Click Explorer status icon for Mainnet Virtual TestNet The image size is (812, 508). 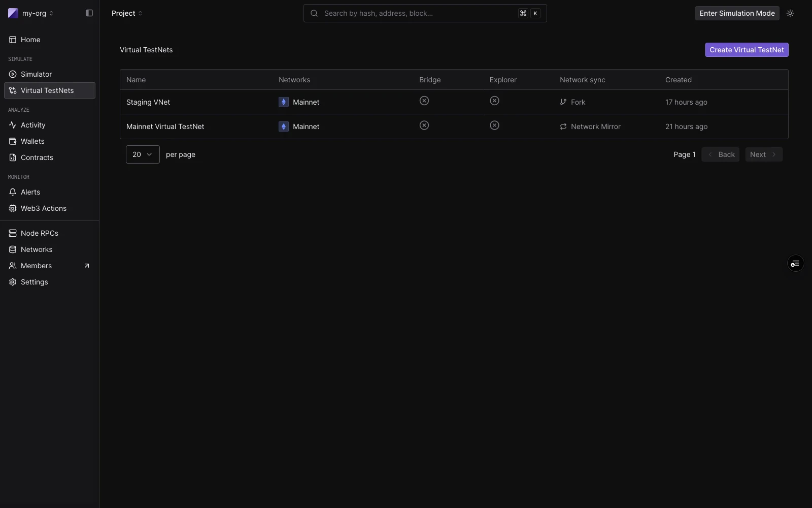pos(494,125)
